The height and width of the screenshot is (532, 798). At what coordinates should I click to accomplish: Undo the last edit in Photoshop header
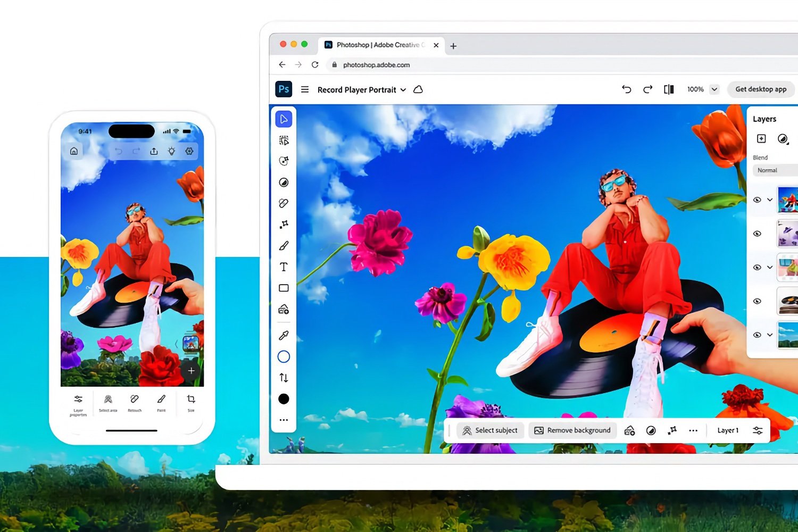tap(627, 89)
